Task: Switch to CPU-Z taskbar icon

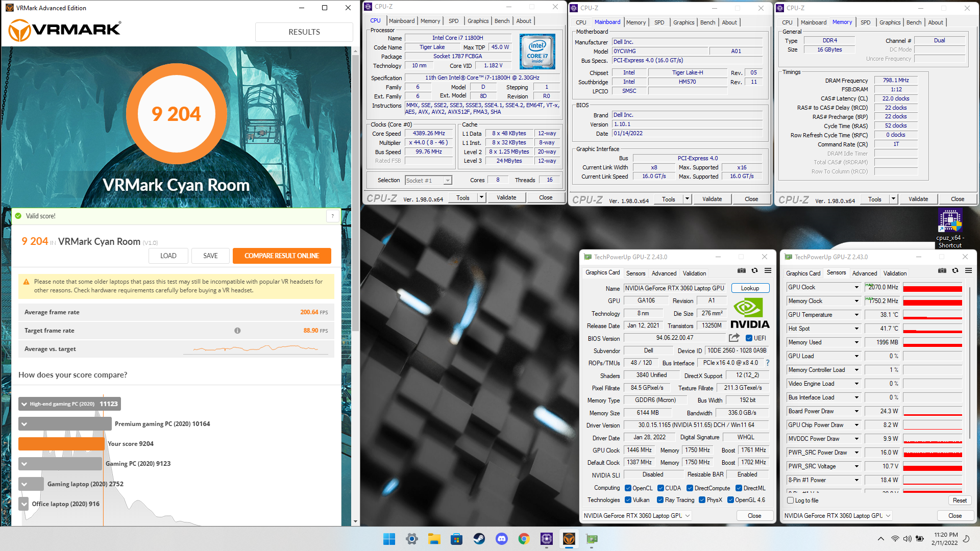Action: pos(547,539)
